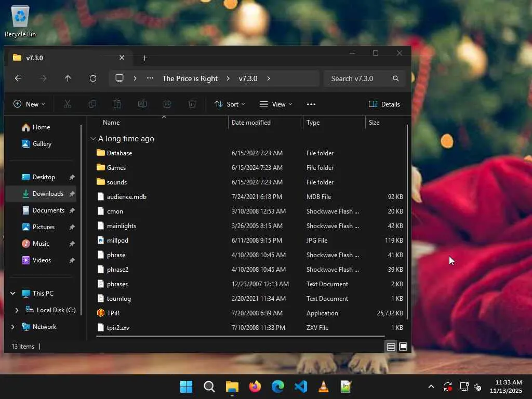Click the file list vertical scrollbar
The image size is (532, 399).
[407, 222]
